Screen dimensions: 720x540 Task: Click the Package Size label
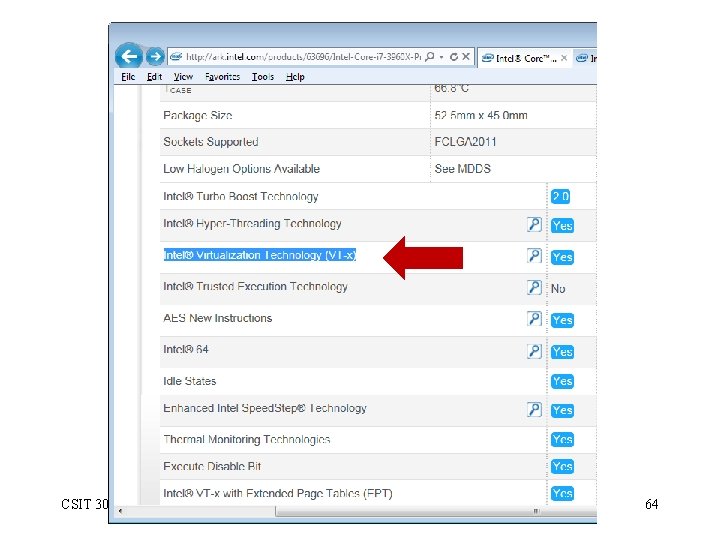point(198,115)
